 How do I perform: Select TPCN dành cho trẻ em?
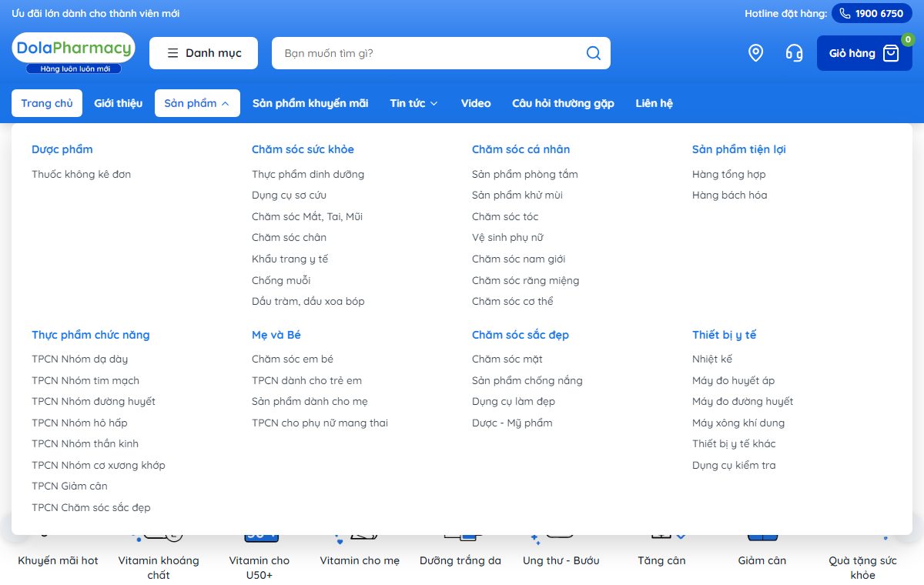tap(306, 380)
